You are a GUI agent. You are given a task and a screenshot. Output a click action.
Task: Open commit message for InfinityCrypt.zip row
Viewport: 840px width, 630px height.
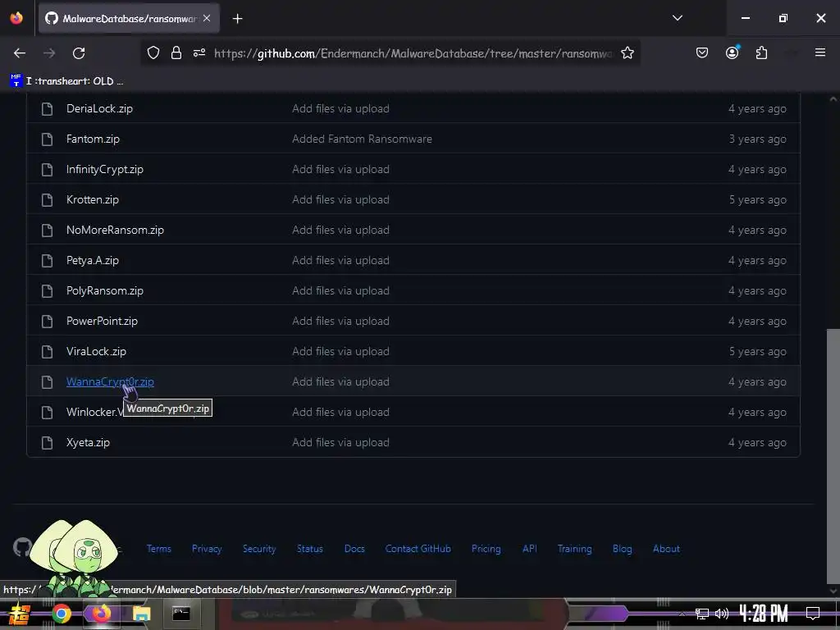tap(340, 169)
